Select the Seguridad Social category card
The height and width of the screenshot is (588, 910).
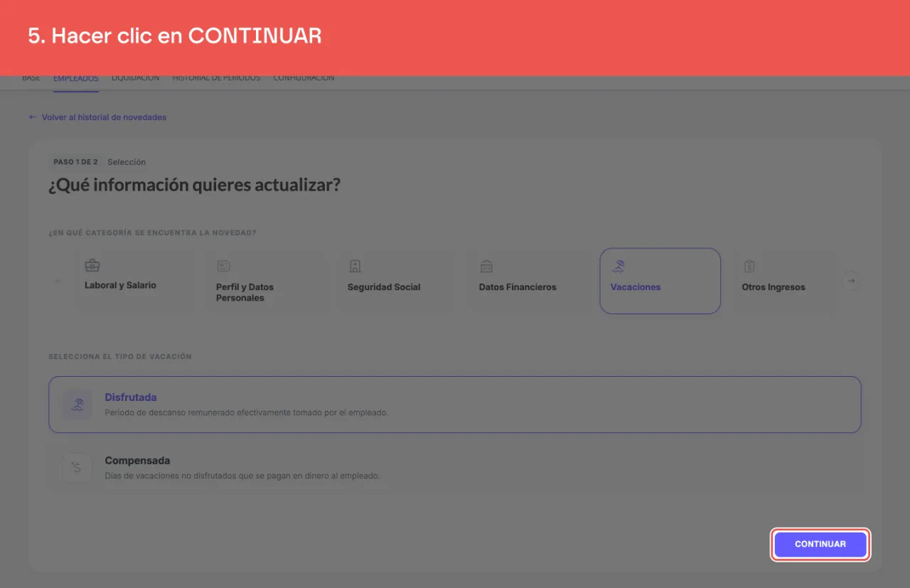[396, 280]
